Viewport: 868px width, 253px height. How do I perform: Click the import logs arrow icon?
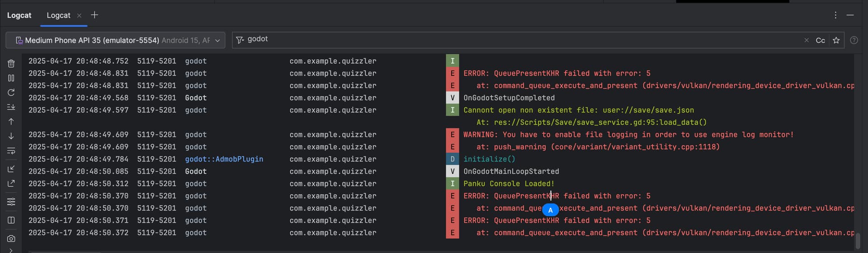[x=11, y=169]
